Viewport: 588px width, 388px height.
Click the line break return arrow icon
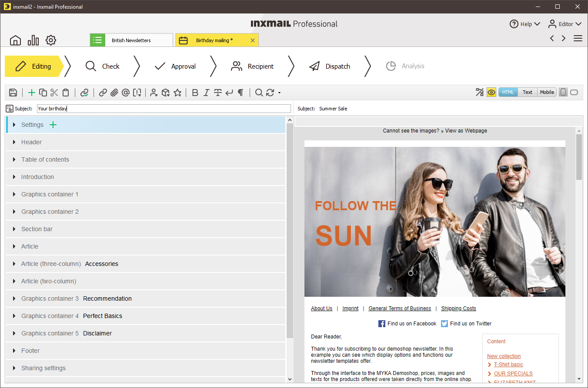click(x=229, y=93)
